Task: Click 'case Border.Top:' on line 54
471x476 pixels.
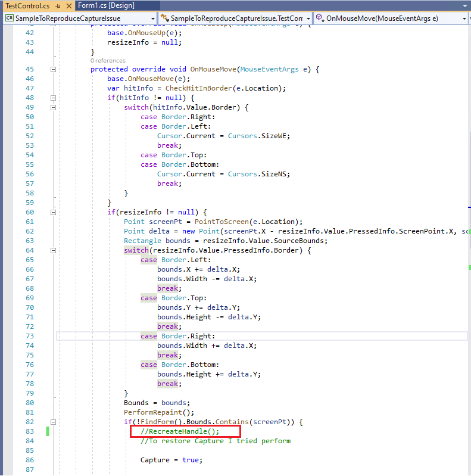Action: (173, 155)
